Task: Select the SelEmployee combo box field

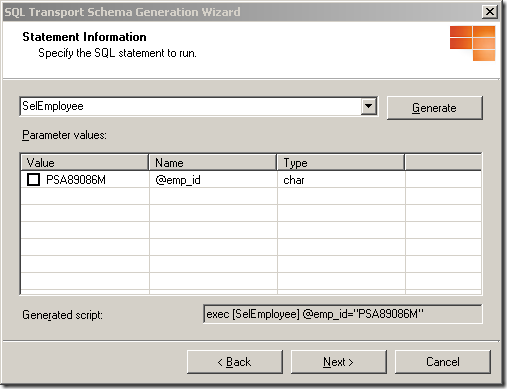Action: [199, 106]
